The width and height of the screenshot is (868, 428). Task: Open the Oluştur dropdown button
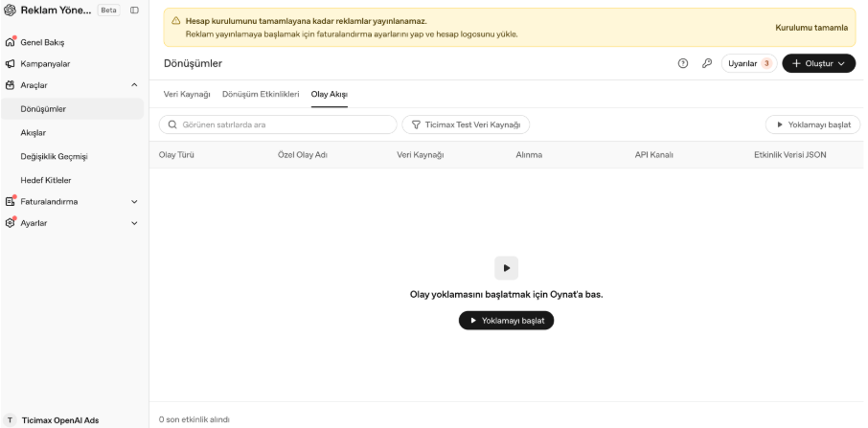pyautogui.click(x=819, y=63)
